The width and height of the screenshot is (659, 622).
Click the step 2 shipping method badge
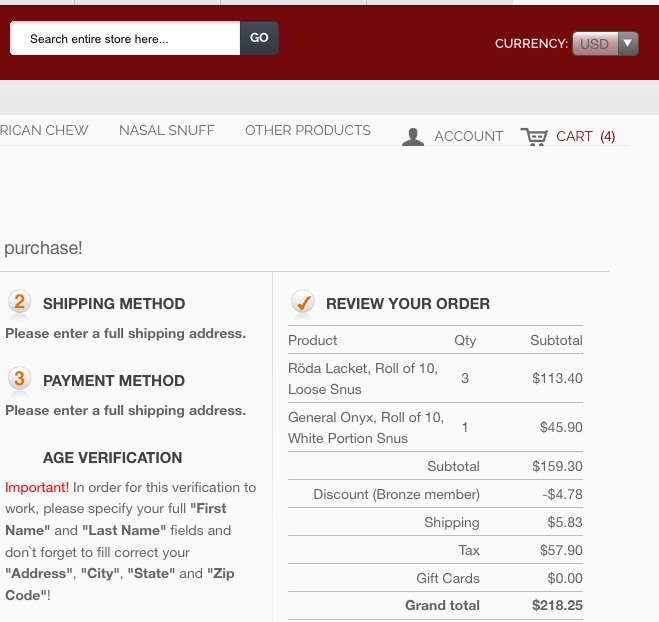pos(19,302)
